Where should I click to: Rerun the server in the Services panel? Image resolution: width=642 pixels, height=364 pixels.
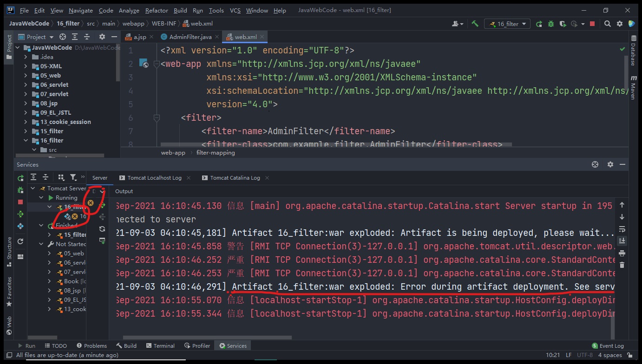[x=20, y=178]
